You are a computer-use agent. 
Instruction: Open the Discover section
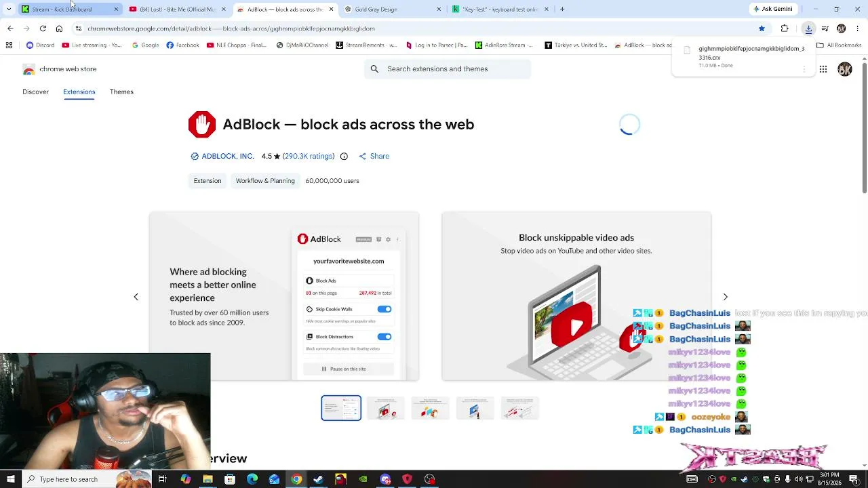[x=35, y=92]
